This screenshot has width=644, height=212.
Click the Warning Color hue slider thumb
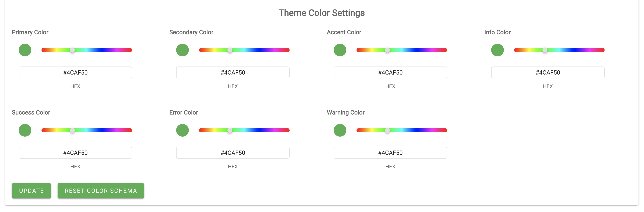click(x=387, y=130)
